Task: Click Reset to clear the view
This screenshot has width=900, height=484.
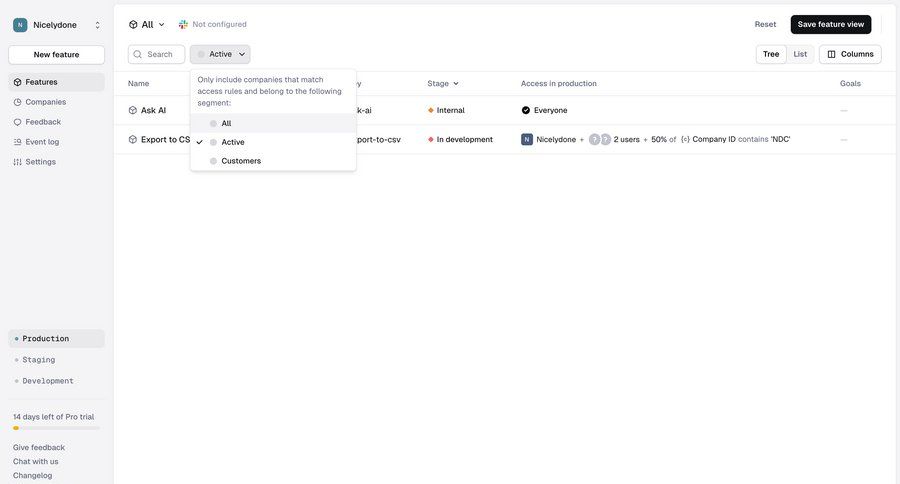Action: click(765, 24)
